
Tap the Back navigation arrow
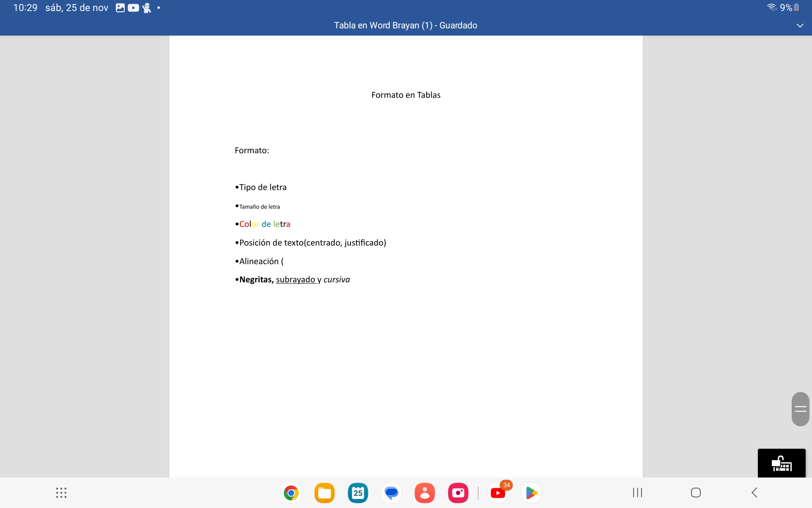click(754, 492)
